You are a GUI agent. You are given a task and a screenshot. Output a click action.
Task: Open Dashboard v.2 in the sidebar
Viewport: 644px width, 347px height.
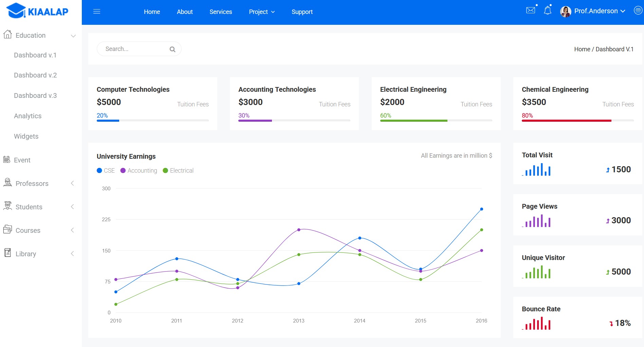pos(35,75)
